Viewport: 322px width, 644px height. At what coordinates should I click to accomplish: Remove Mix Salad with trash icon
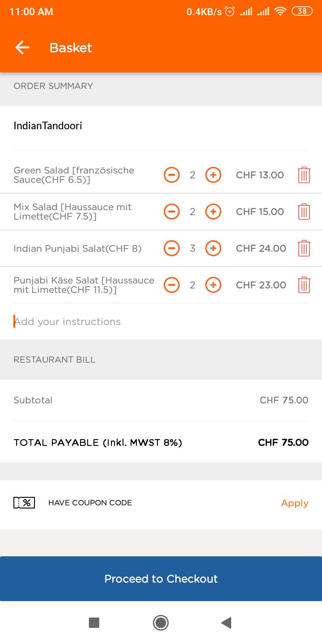click(304, 212)
